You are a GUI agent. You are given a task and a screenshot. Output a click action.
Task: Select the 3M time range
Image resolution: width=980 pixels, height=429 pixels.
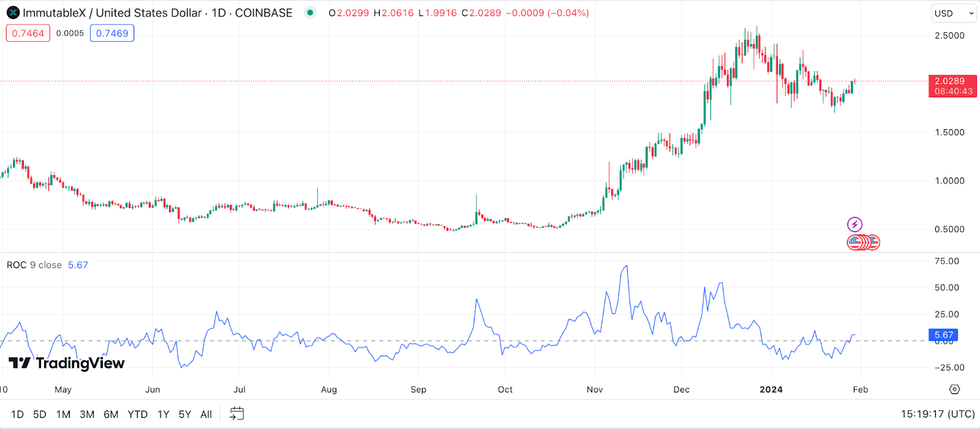[87, 414]
